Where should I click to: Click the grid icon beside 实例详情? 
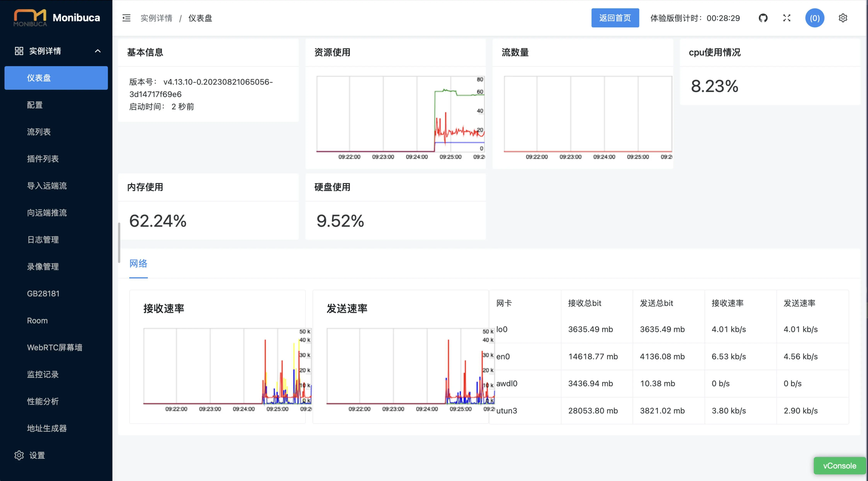point(19,51)
